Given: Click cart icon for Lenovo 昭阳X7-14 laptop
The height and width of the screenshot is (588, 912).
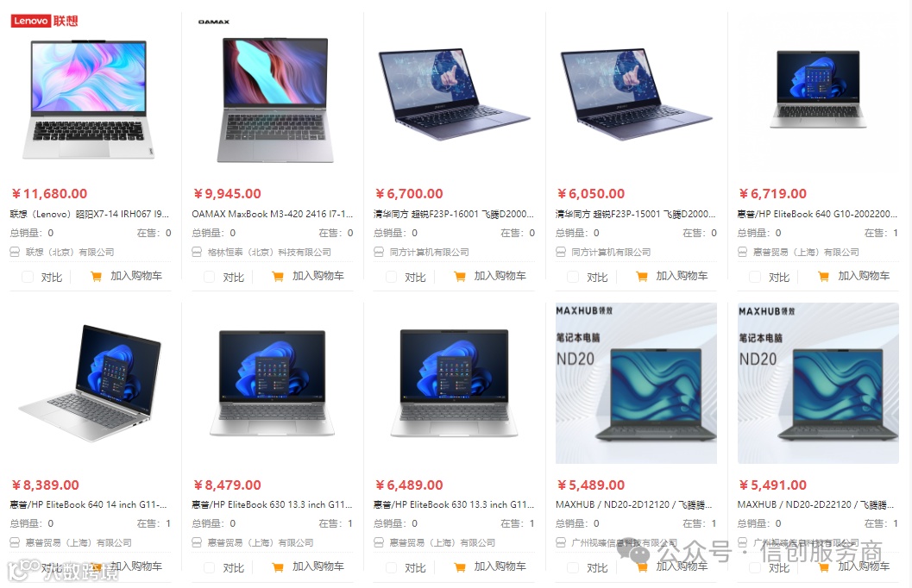Looking at the screenshot, I should tap(96, 277).
